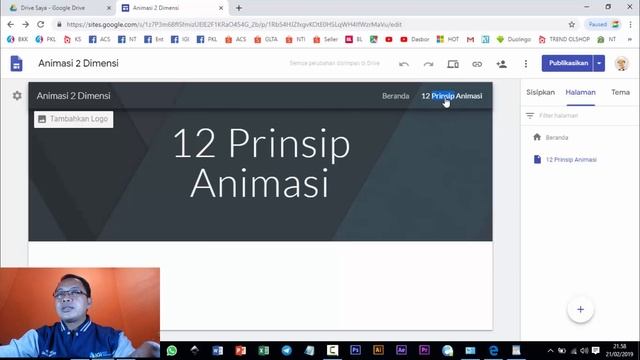Open the KS bookmark
Screen dimensions: 640x360
coord(73,39)
